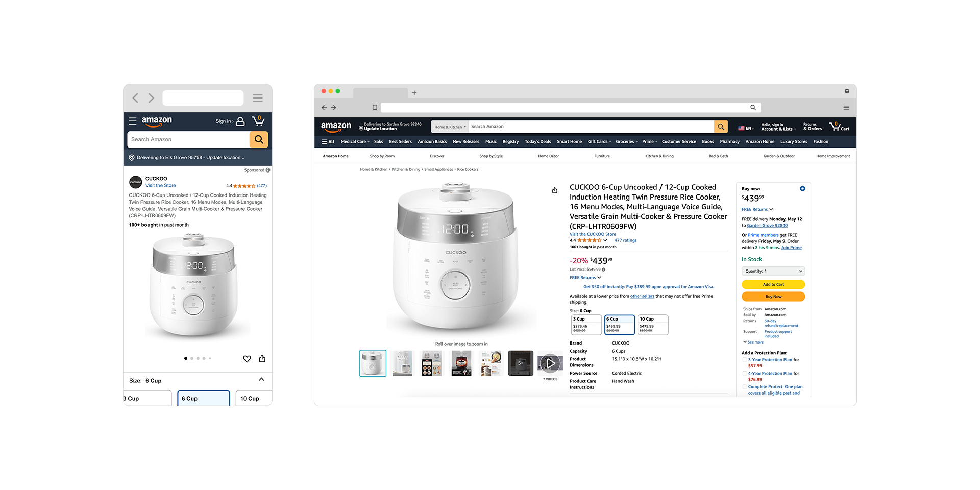
Task: Open the 477 ratings link
Action: (x=625, y=240)
